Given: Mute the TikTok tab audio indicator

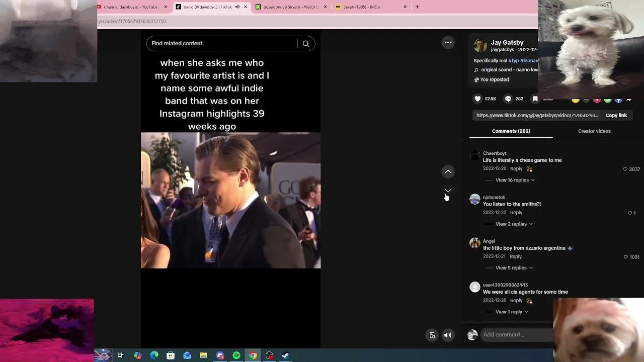Looking at the screenshot, I should tap(237, 7).
